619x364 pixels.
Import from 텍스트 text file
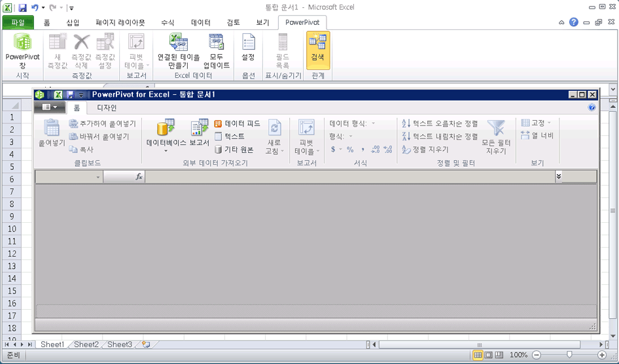[230, 137]
